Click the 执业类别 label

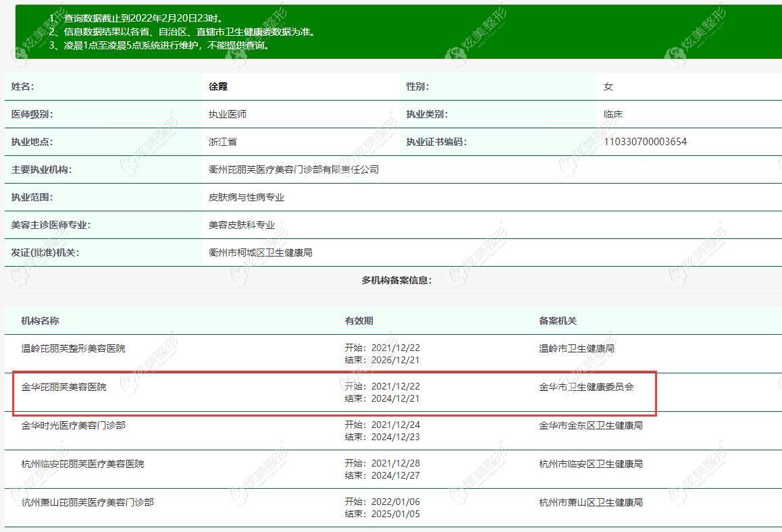click(427, 114)
